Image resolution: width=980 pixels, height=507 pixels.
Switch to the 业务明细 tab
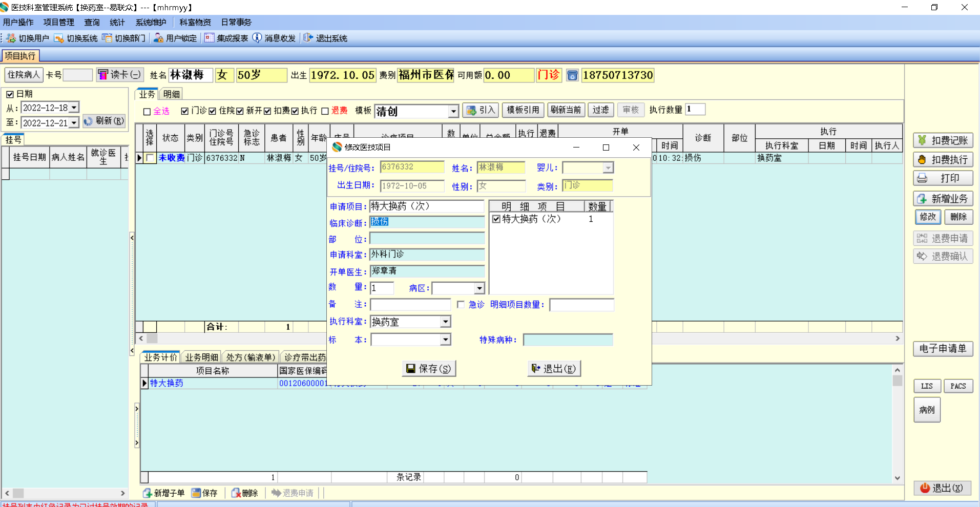[202, 357]
